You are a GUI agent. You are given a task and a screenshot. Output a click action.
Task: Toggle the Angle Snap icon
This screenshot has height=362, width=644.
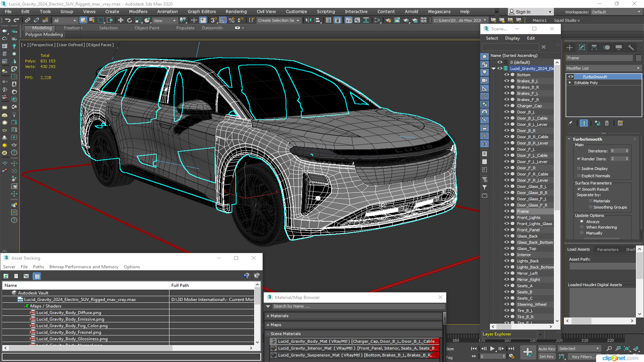tap(223, 20)
